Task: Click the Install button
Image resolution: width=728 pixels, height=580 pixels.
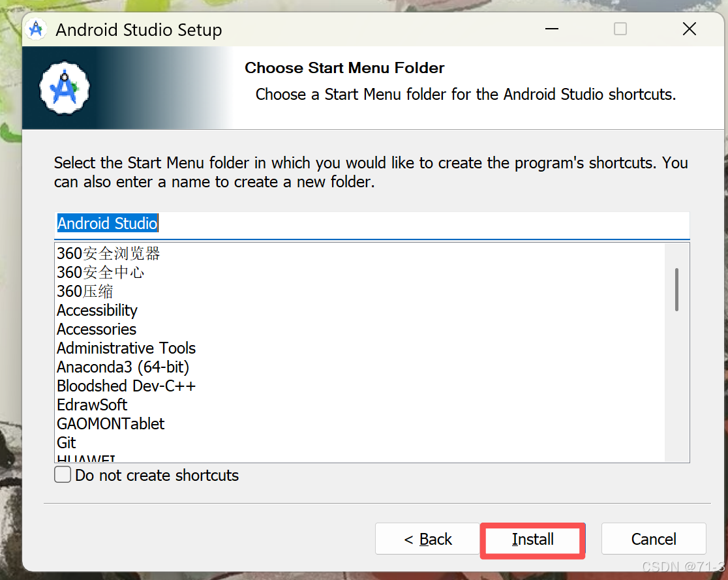Action: coord(532,539)
